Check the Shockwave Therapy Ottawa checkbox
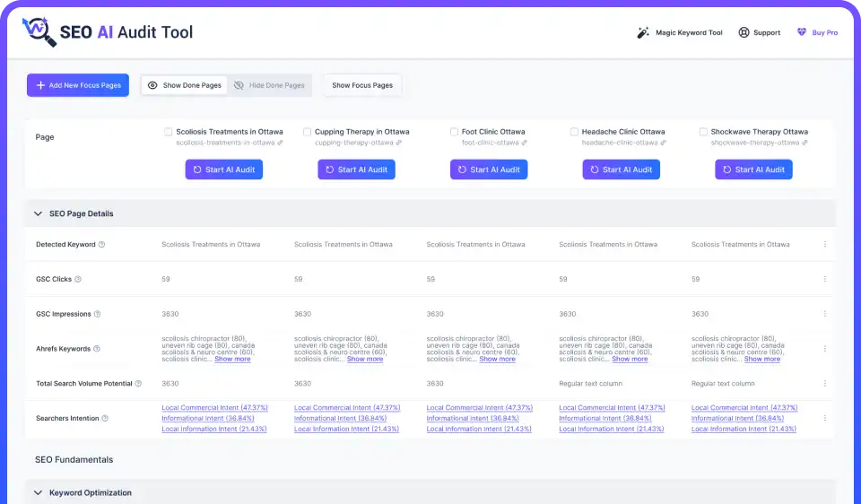Screen dimensions: 861x504 point(703,132)
